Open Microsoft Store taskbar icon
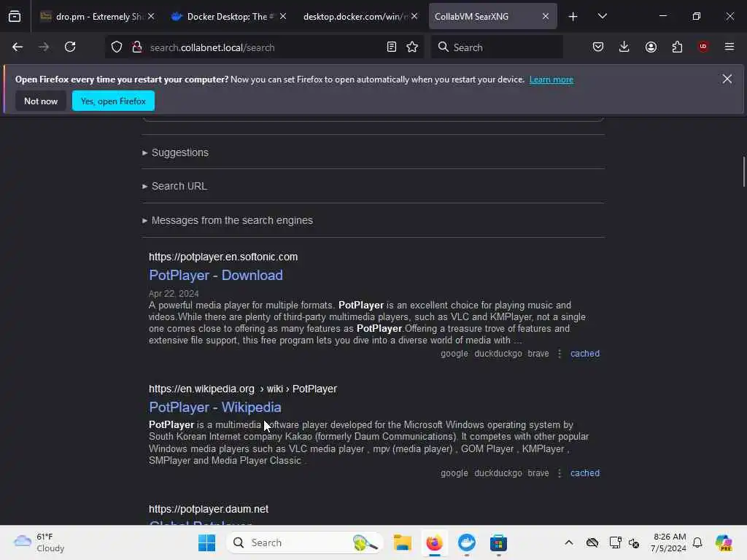Screen dimensions: 747x560 (x=498, y=542)
